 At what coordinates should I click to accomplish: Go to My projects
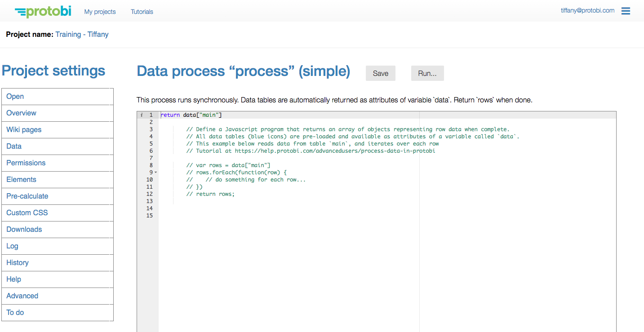click(100, 12)
